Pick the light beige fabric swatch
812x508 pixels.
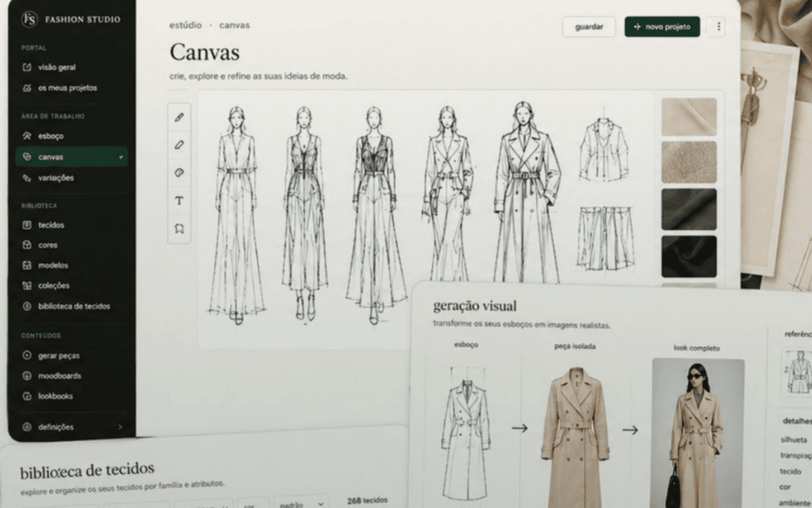point(689,117)
